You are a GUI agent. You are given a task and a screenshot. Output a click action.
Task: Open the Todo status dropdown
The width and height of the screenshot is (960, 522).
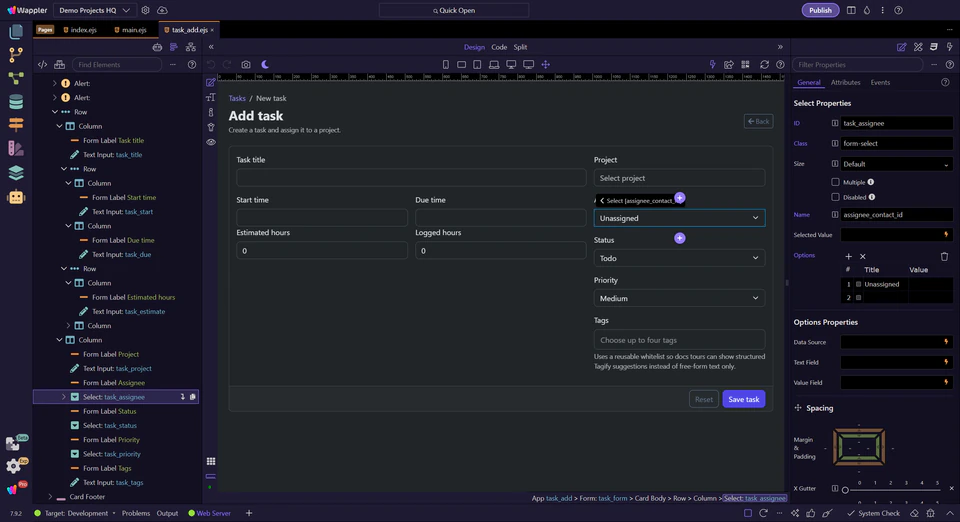679,258
